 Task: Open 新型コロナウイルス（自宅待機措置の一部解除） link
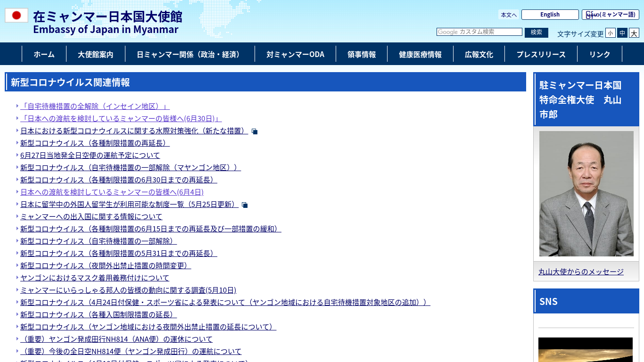99,241
